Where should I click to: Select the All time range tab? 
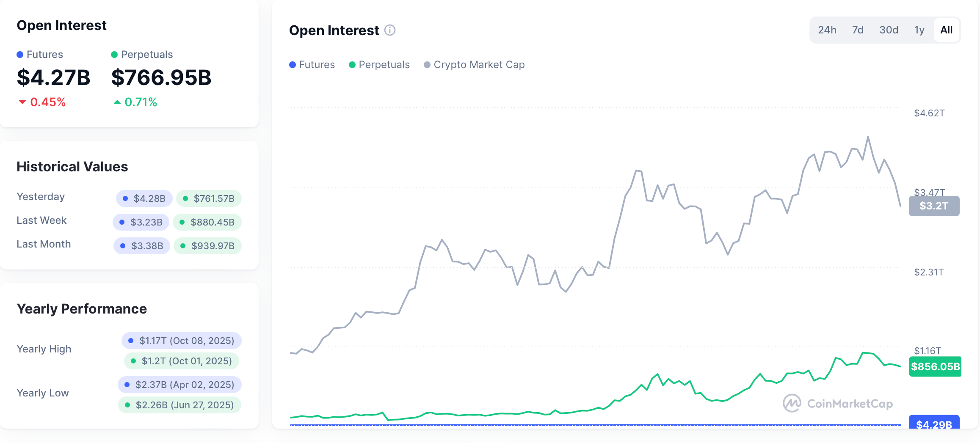(x=946, y=30)
